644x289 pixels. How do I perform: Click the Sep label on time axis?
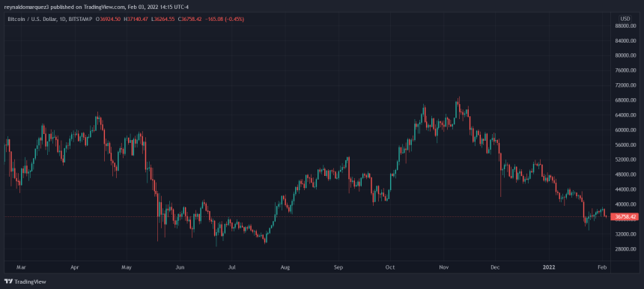point(338,267)
